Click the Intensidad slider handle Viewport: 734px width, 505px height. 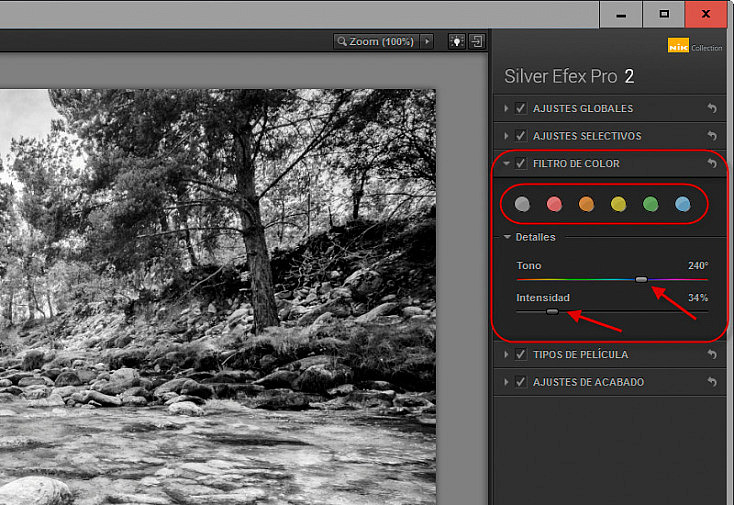[552, 311]
